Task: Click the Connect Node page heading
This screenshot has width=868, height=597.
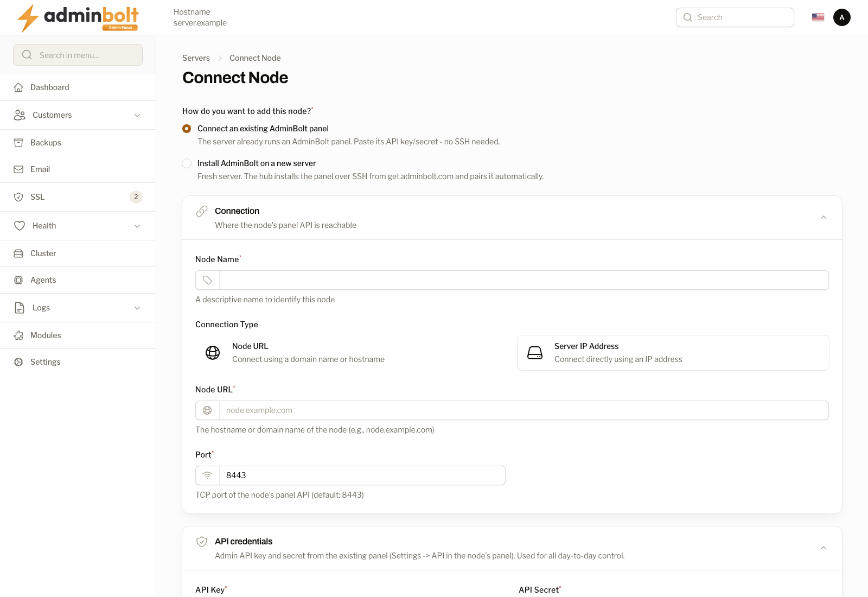Action: [235, 78]
